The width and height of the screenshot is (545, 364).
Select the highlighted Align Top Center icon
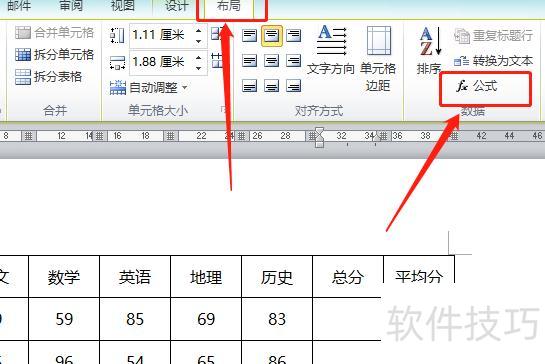[271, 35]
